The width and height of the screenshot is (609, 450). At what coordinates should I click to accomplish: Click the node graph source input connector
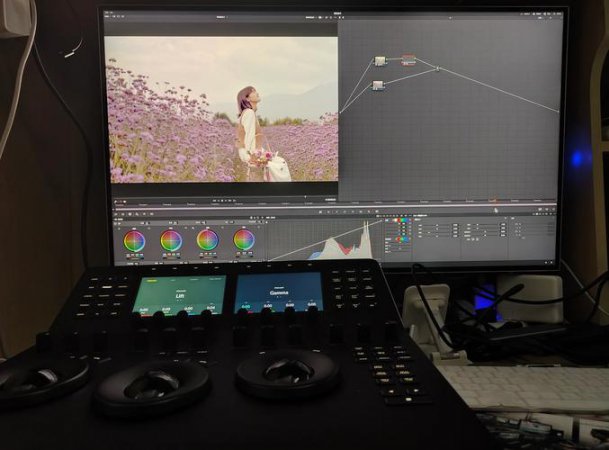click(x=341, y=111)
